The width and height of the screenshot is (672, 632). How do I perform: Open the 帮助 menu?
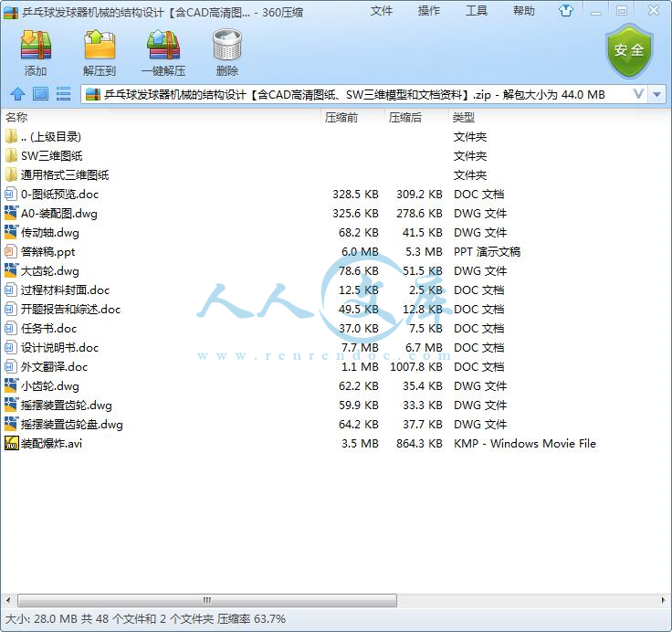pyautogui.click(x=524, y=11)
